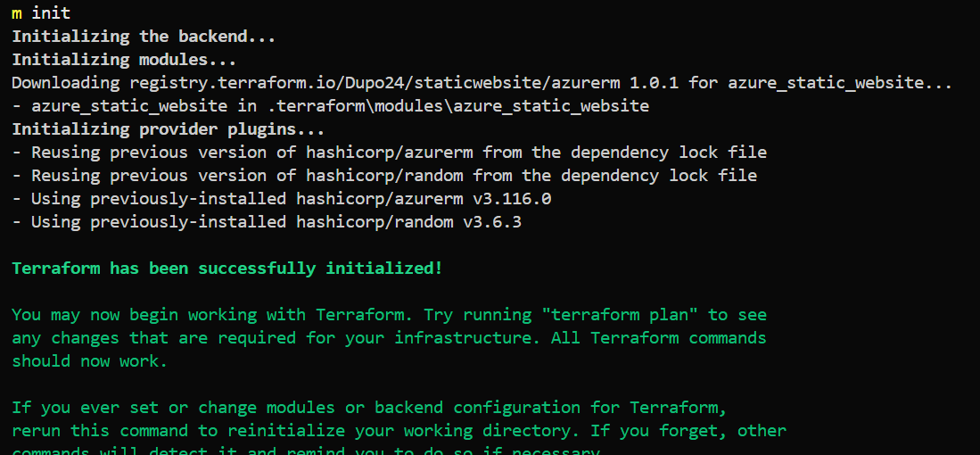
Task: Click 'Terraform has been successfully initialized!' message
Action: pyautogui.click(x=227, y=269)
